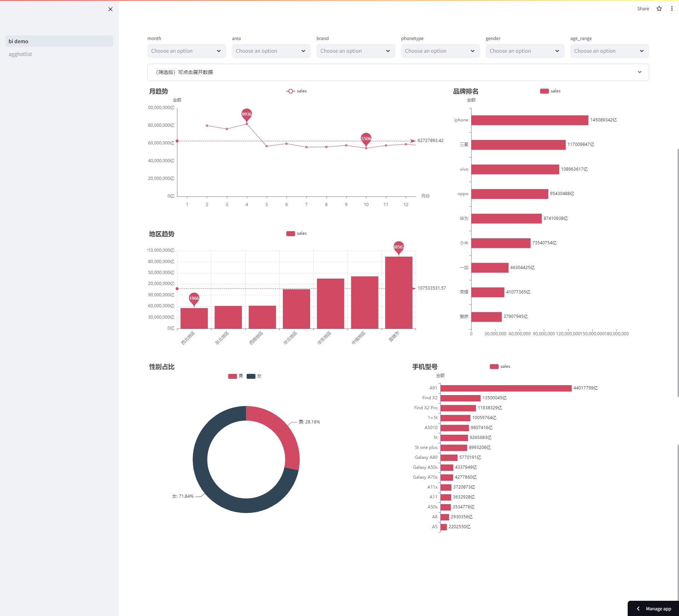
Task: Click the 一加 brand bar
Action: [x=490, y=268]
